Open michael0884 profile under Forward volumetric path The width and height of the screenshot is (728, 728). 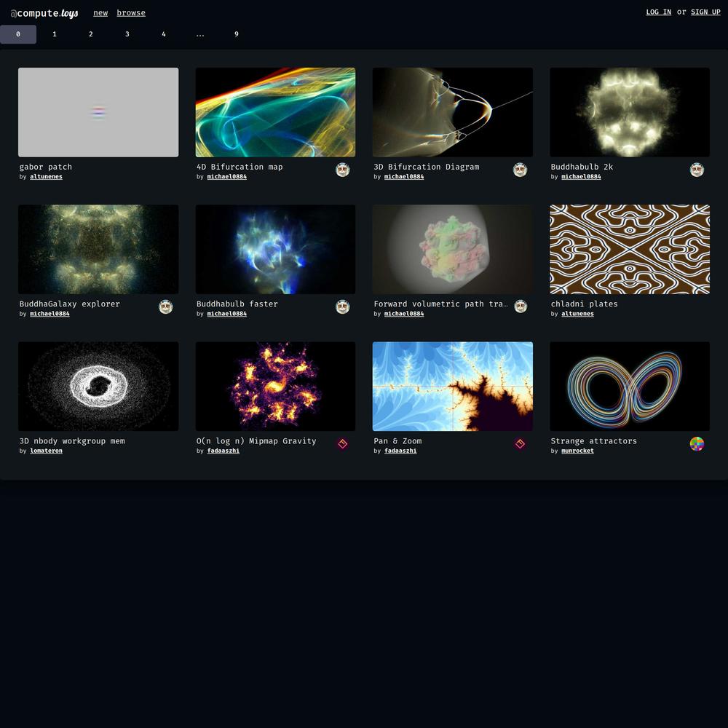click(x=404, y=313)
